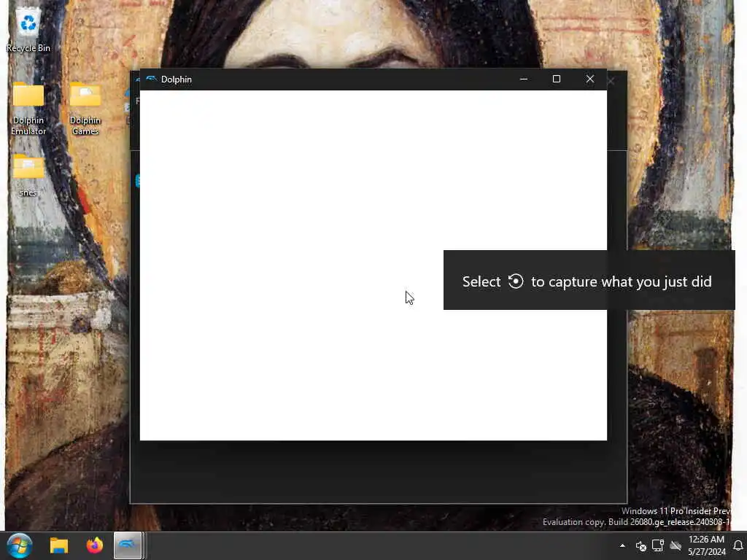
Task: Close the background Dolphin main window
Action: coord(611,82)
